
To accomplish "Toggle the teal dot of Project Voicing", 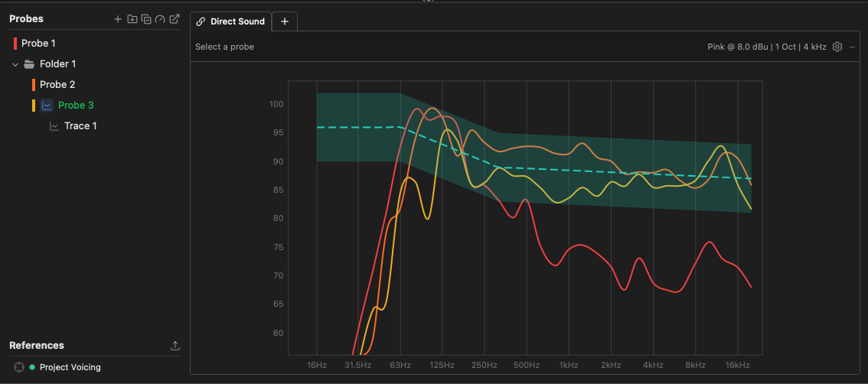I will click(32, 367).
